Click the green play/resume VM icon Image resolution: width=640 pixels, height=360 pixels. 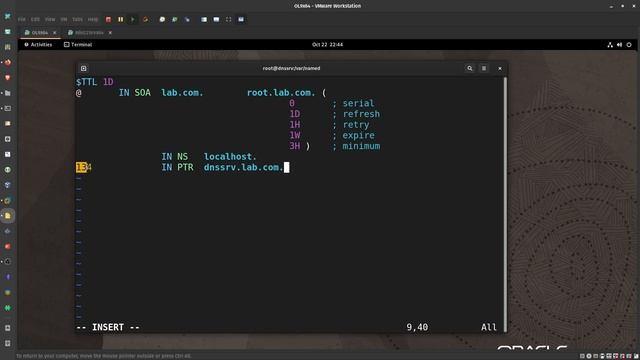point(133,19)
